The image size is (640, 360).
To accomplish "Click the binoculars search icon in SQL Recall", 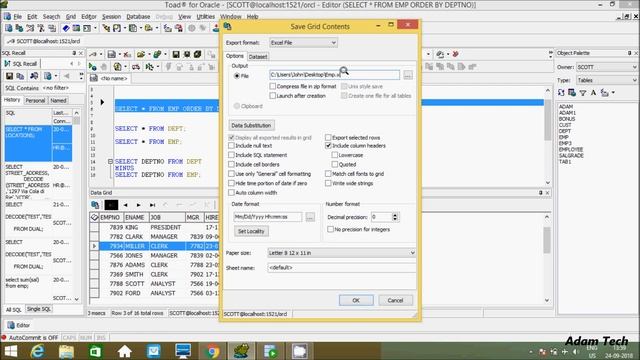I will point(34,76).
